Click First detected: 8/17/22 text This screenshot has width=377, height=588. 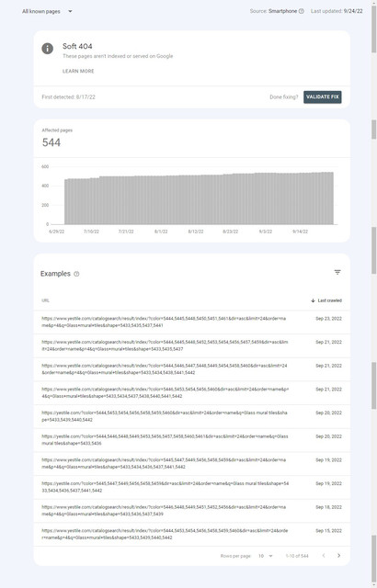click(x=69, y=97)
